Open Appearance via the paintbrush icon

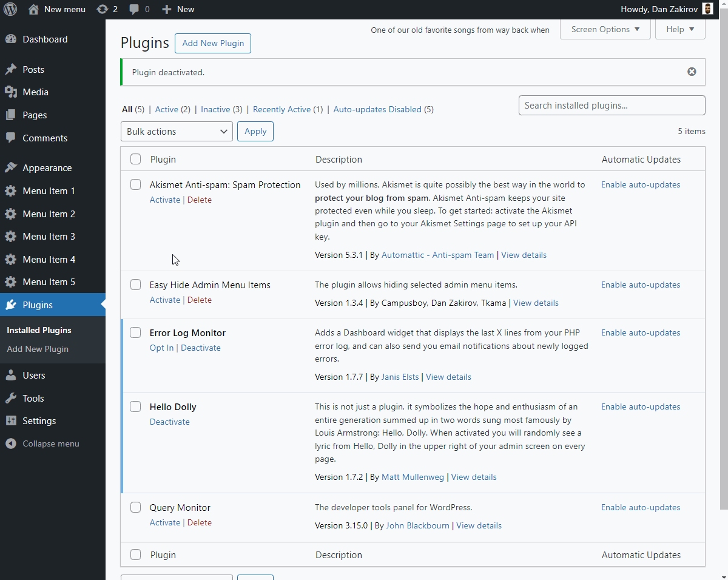click(x=11, y=168)
